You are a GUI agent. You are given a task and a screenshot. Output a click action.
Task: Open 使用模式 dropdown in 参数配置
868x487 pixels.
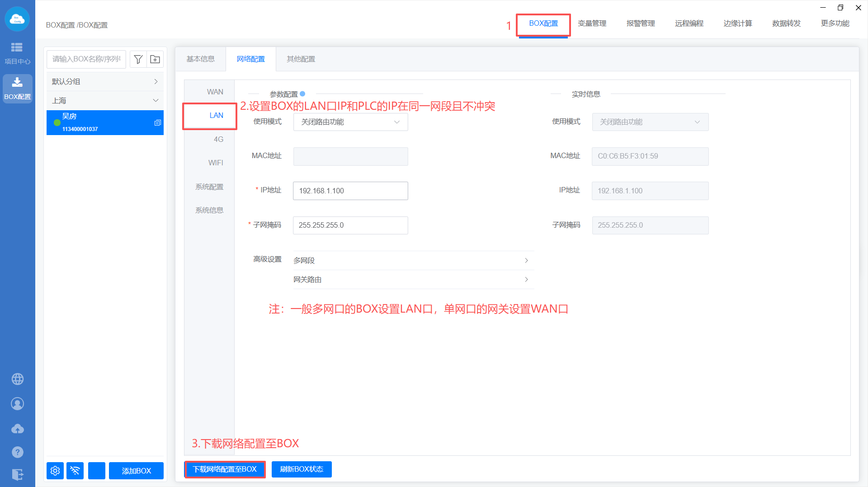[350, 122]
